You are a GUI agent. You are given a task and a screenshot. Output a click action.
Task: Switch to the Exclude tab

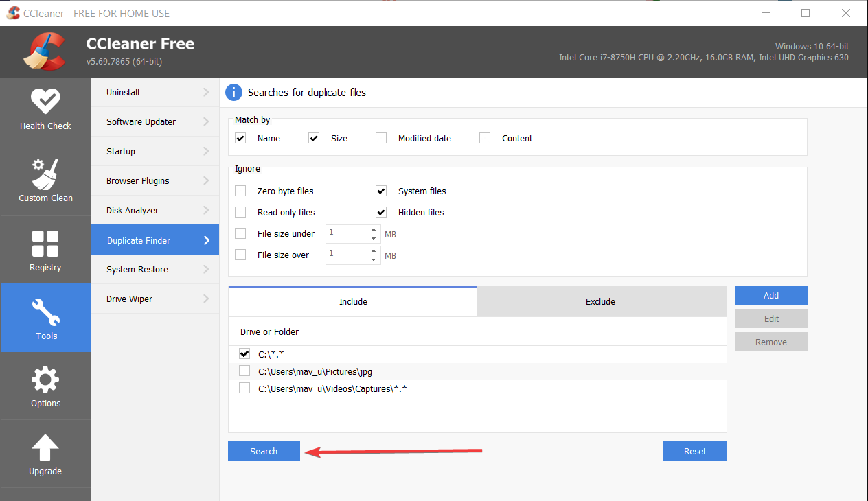click(602, 301)
